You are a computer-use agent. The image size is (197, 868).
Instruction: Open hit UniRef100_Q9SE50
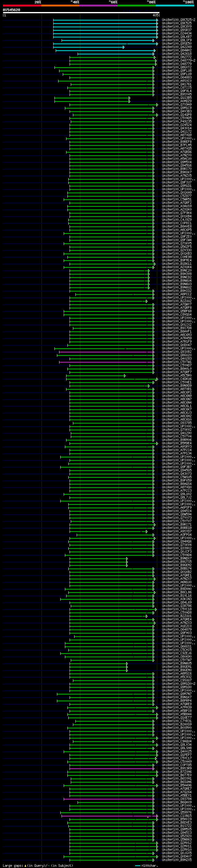(177, 43)
